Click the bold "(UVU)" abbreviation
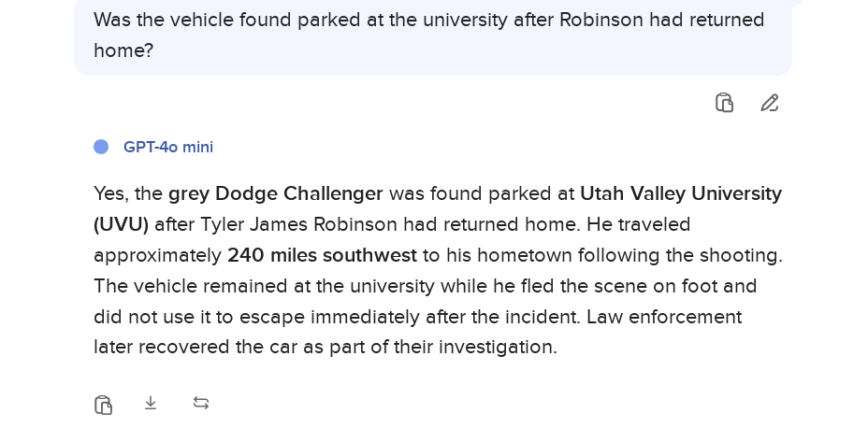This screenshot has width=868, height=442. (121, 224)
